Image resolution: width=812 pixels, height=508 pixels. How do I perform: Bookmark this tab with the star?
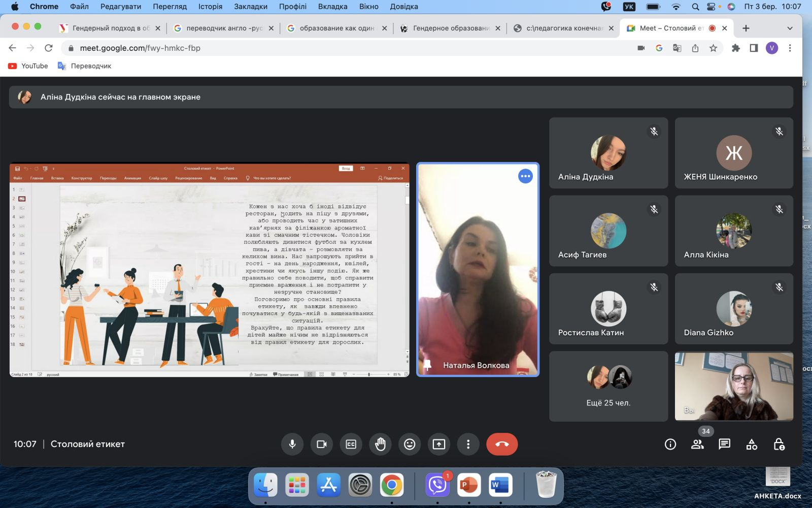pyautogui.click(x=713, y=48)
